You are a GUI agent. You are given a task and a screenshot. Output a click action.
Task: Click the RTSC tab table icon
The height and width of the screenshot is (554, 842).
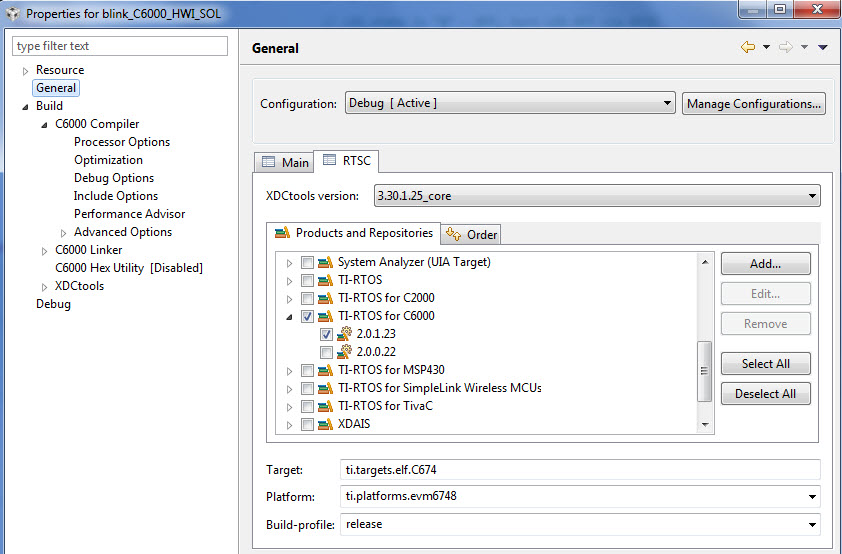(x=329, y=160)
